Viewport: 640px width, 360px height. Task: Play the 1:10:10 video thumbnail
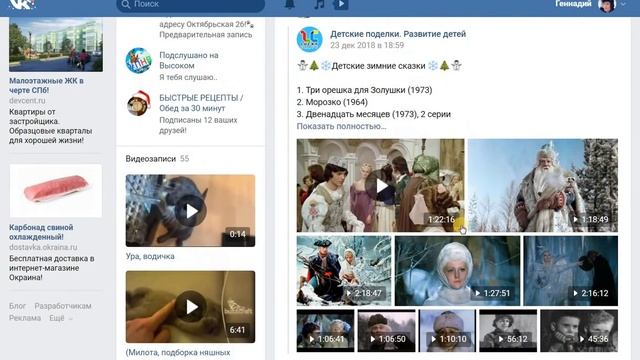[x=447, y=331]
